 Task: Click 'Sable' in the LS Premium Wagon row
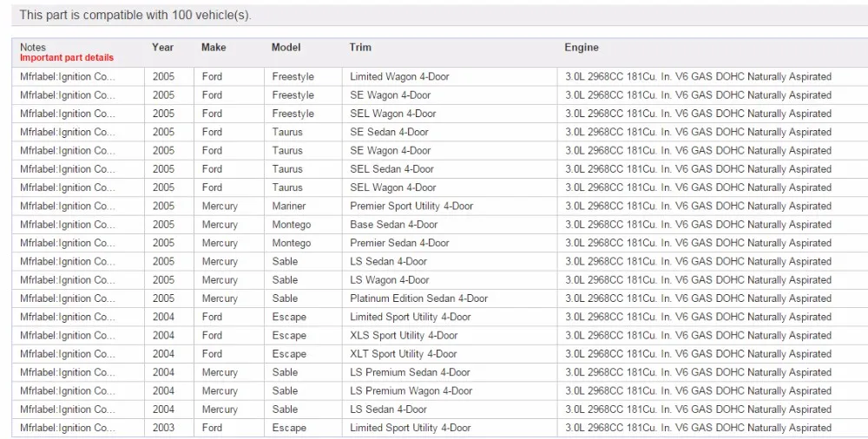tap(285, 390)
